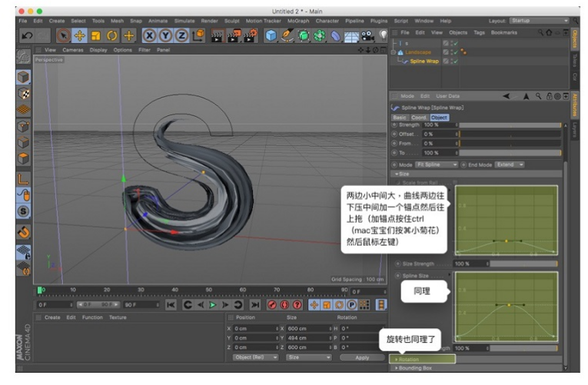Toggle the Landscape object's enable checkmark
The height and width of the screenshot is (385, 588).
click(456, 52)
